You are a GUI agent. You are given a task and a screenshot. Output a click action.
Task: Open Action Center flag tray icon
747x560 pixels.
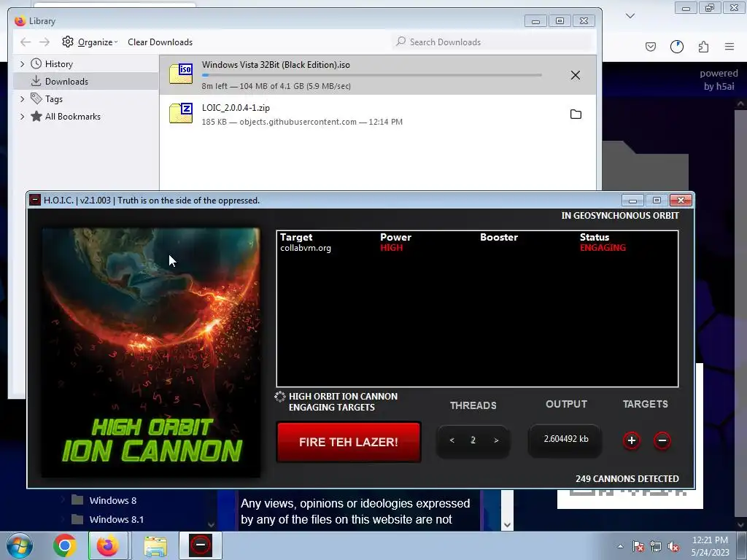click(x=638, y=546)
